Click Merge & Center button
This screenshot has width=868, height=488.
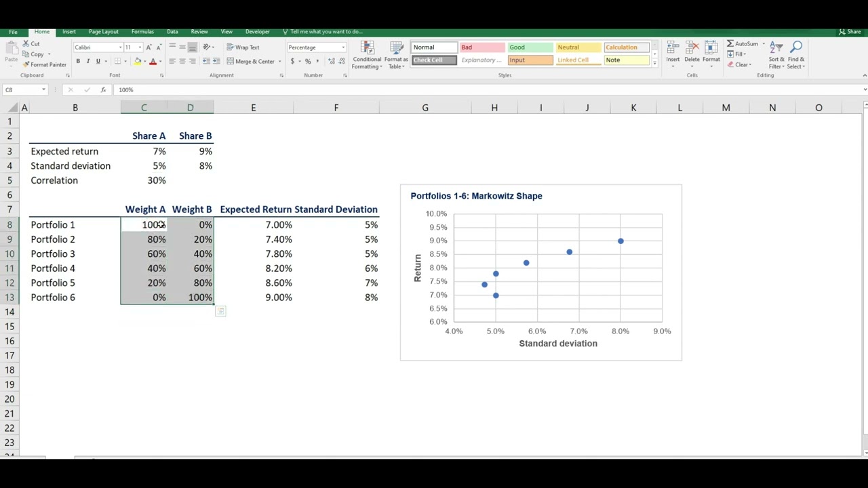pos(250,62)
